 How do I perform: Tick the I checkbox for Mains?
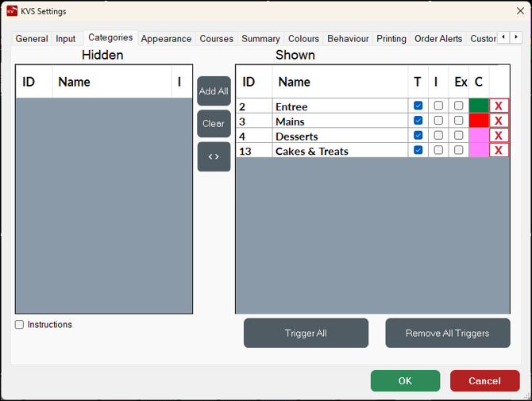coord(438,121)
